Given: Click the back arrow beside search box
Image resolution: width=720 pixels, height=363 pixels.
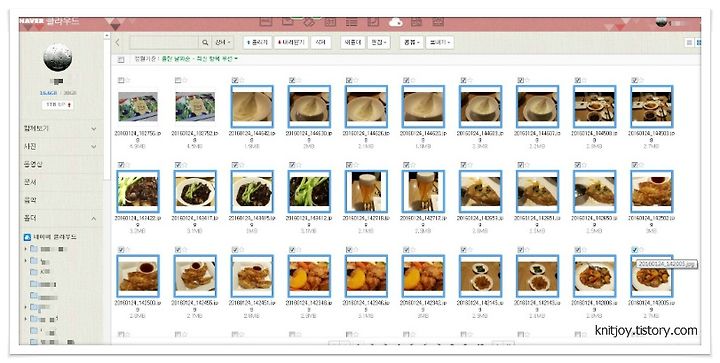Looking at the screenshot, I should [x=118, y=42].
